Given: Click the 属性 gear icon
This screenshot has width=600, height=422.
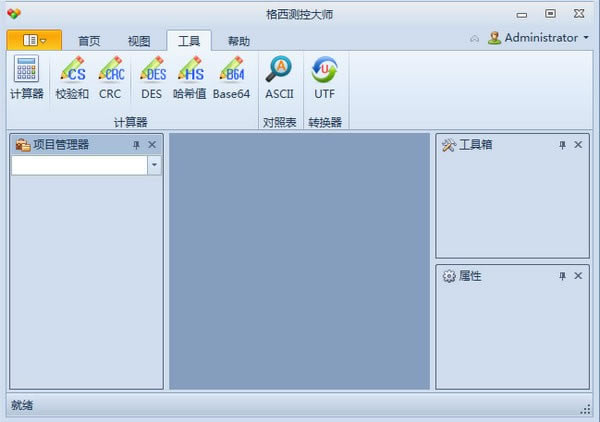Looking at the screenshot, I should (x=449, y=276).
